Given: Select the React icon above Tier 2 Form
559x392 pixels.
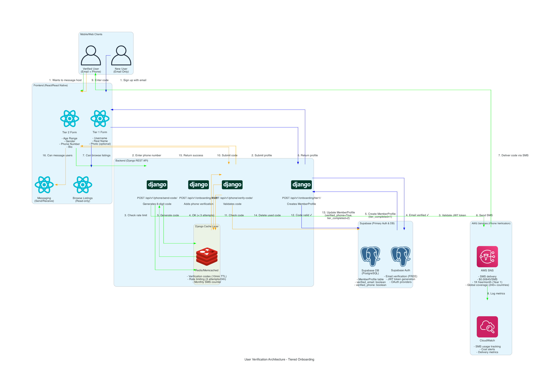Looking at the screenshot, I should click(70, 119).
